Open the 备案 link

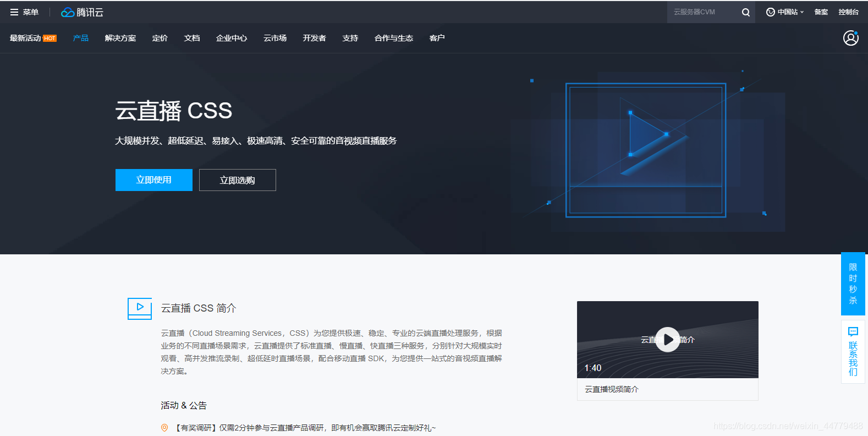coord(821,12)
